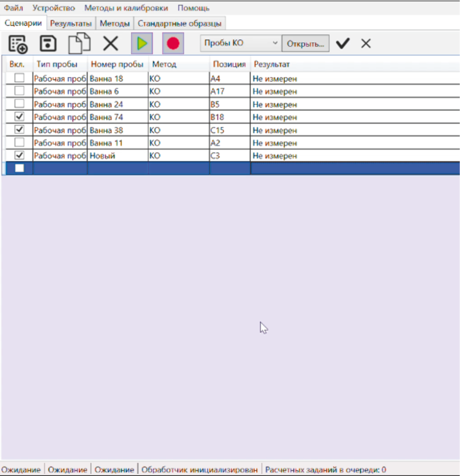Screen dimensions: 460x476
Task: Click the delete row X icon
Action: (110, 44)
